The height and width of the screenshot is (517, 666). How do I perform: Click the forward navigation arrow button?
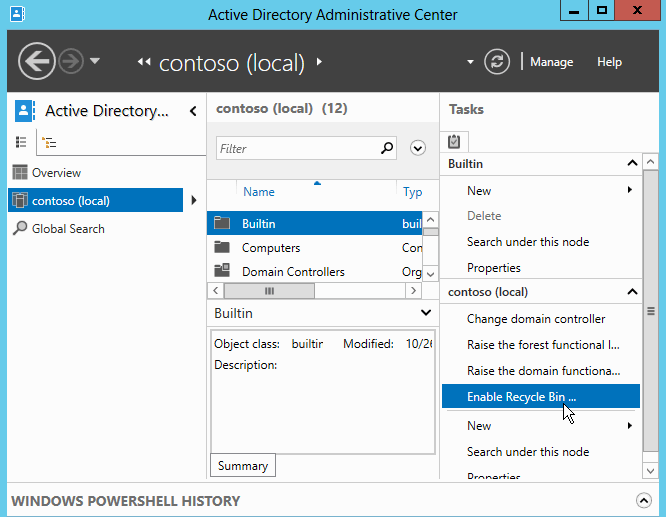tap(71, 62)
